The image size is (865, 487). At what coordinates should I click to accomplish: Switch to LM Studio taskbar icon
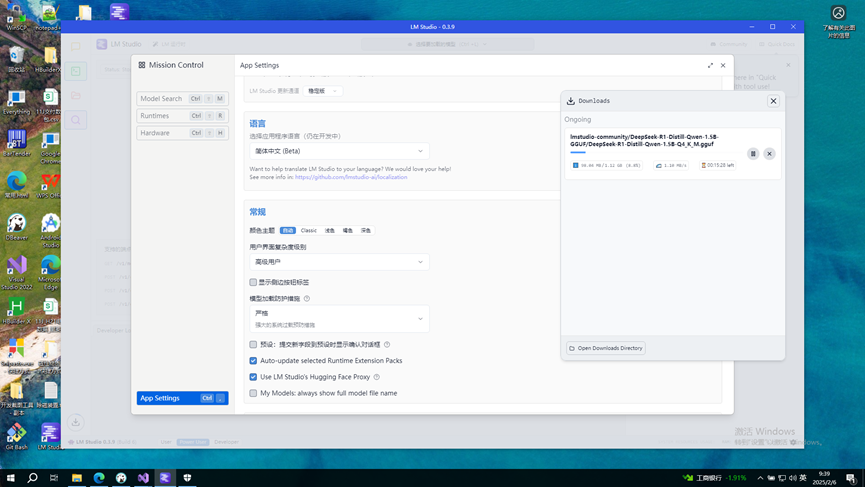[165, 478]
